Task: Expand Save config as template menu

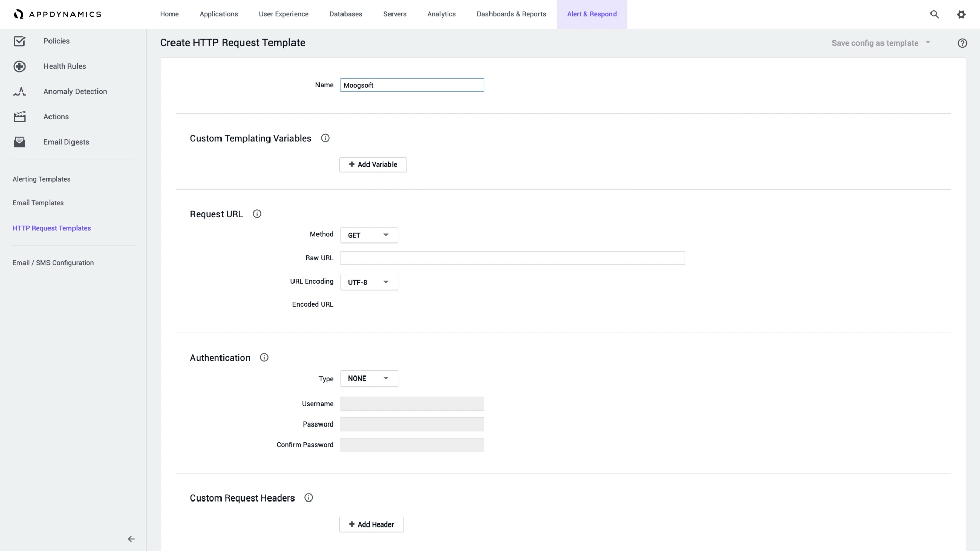Action: pyautogui.click(x=881, y=43)
